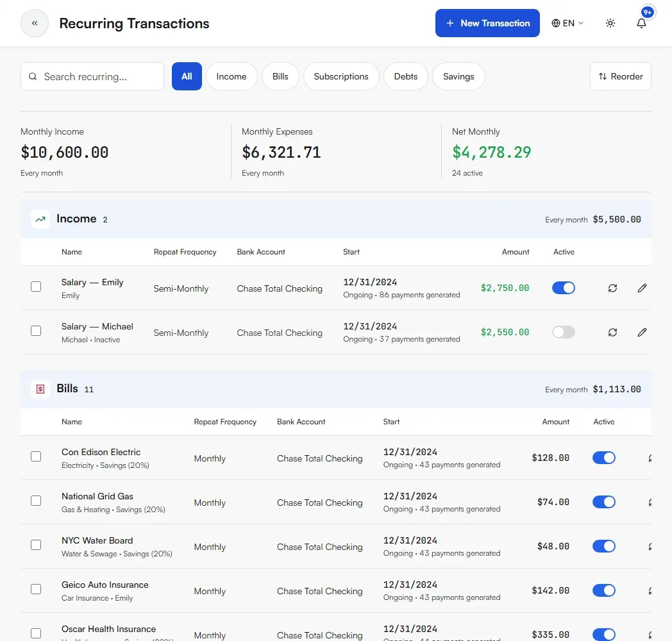Toggle light/dark theme sun icon

610,23
